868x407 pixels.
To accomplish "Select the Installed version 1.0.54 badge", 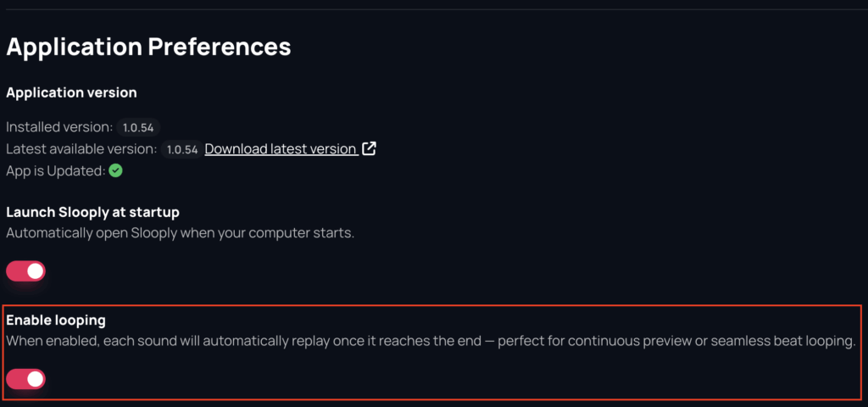I will pyautogui.click(x=138, y=127).
